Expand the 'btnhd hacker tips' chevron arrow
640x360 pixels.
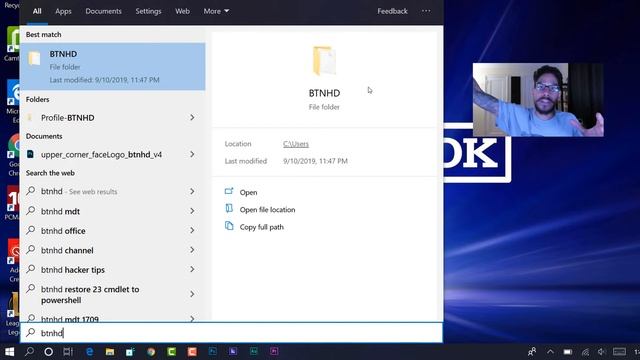pyautogui.click(x=192, y=270)
